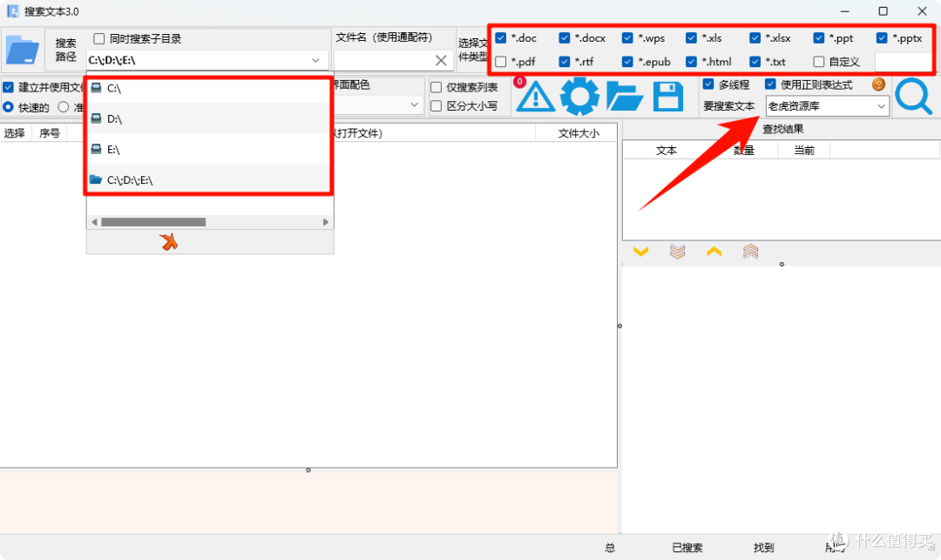Click the app icon in the title bar
This screenshot has width=941, height=560.
[x=12, y=11]
